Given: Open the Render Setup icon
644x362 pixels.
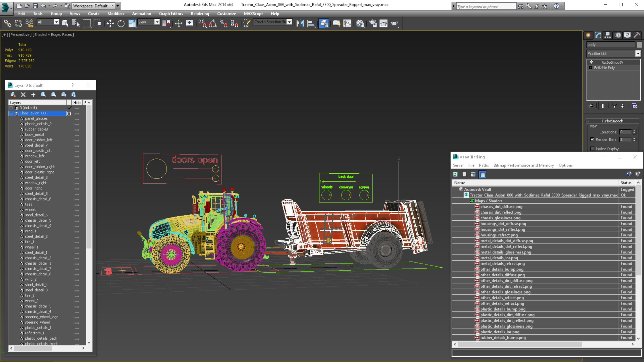Looking at the screenshot, I should tap(373, 23).
